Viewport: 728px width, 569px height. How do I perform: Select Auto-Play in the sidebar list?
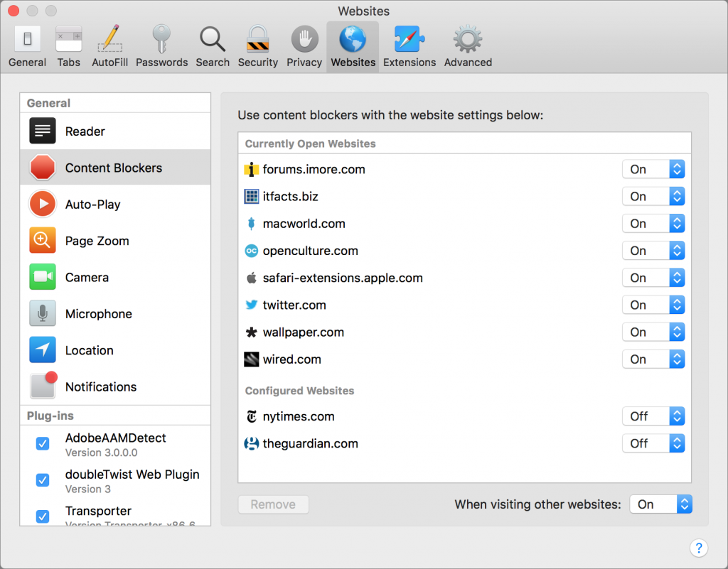[115, 204]
